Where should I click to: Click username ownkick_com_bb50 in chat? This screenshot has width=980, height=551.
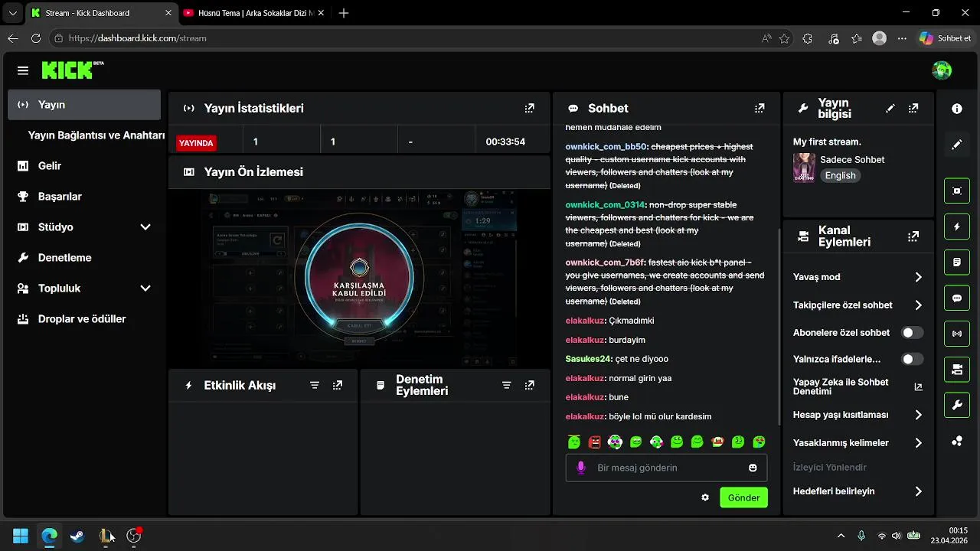(606, 147)
